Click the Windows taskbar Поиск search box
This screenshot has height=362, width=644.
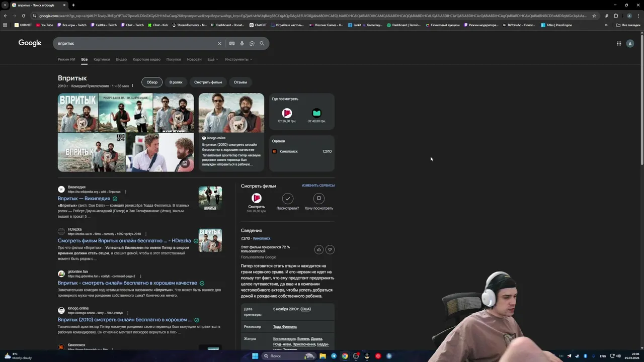point(288,356)
